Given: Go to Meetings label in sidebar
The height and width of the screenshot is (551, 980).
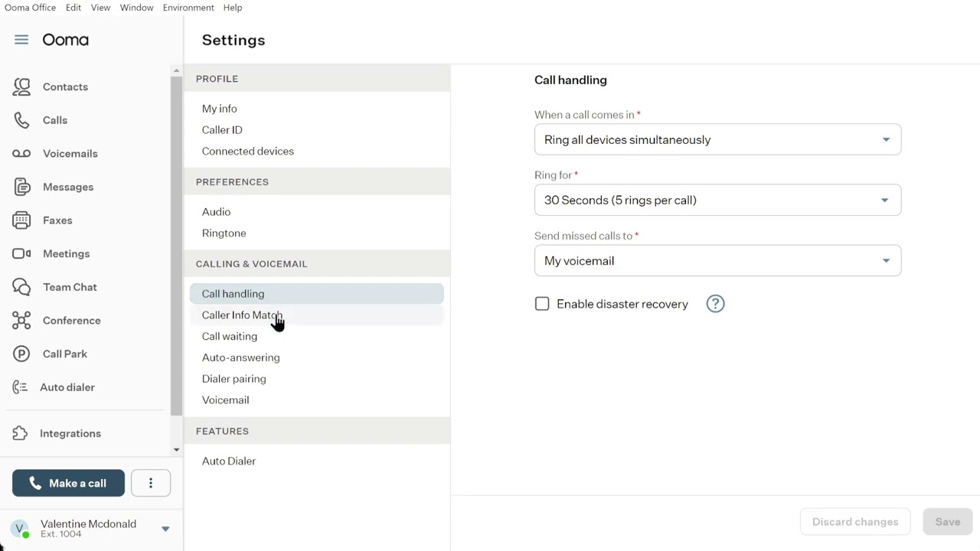Looking at the screenshot, I should coord(67,253).
